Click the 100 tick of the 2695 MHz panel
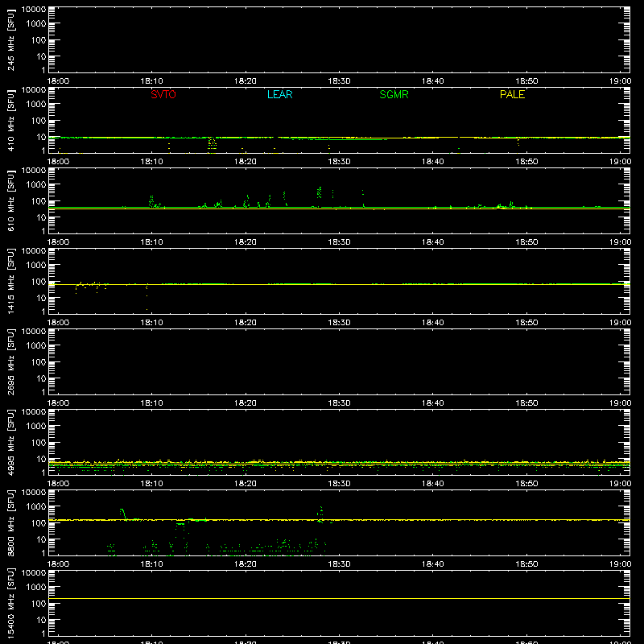This screenshot has width=644, height=644. coord(39,362)
